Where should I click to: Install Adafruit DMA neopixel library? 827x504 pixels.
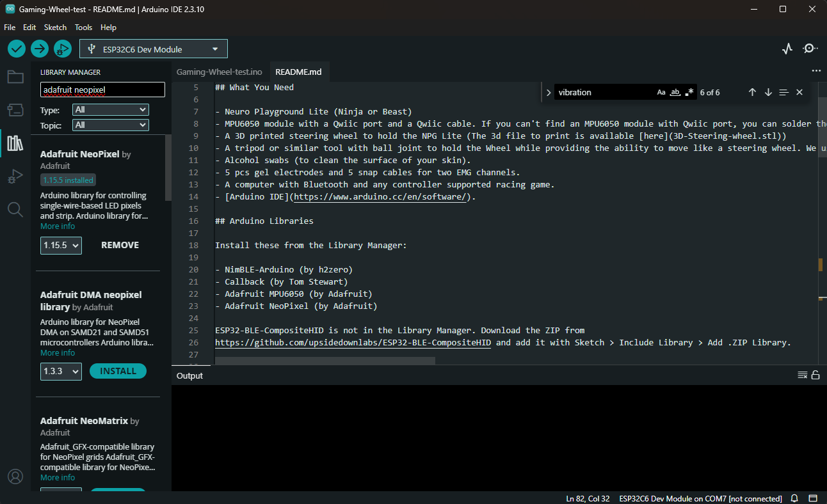(x=118, y=371)
